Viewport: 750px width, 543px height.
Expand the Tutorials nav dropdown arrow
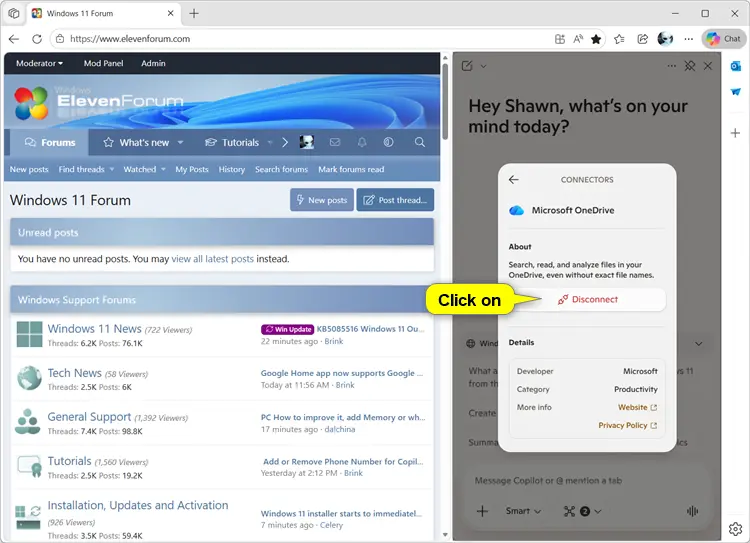(x=270, y=143)
